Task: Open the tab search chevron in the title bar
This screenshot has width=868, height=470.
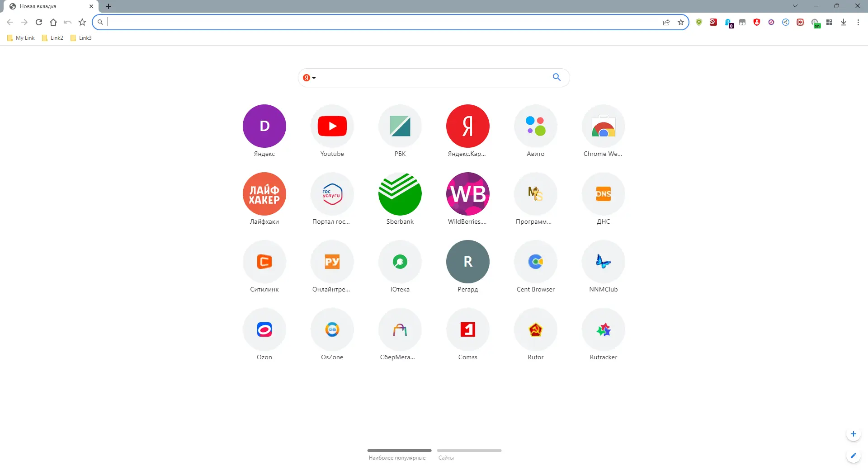Action: [795, 6]
